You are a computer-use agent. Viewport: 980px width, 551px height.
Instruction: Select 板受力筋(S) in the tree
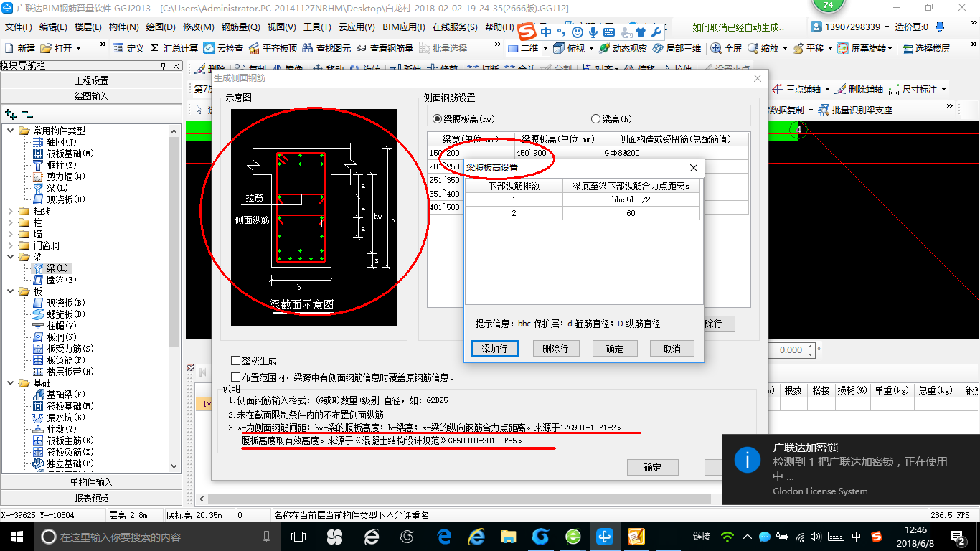pyautogui.click(x=63, y=349)
